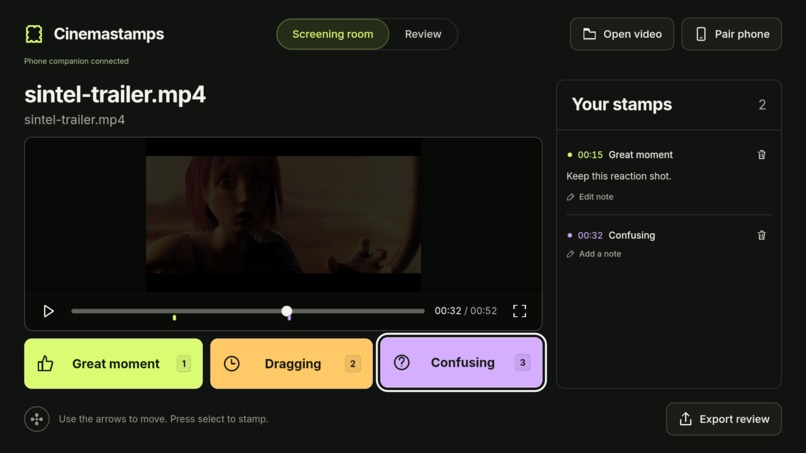Stamp the moment as Confusing
This screenshot has height=453, width=806.
point(461,363)
